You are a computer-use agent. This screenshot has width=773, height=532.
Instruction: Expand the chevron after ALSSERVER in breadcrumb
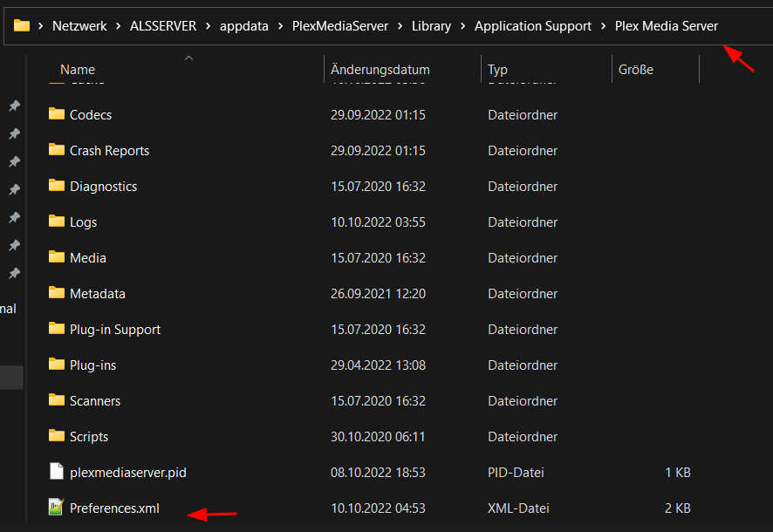click(208, 26)
